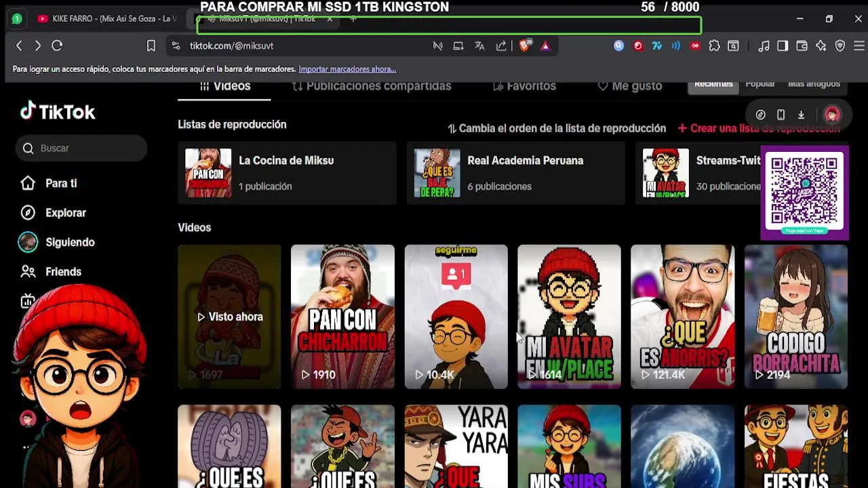Viewport: 868px width, 488px height.
Task: Open the Pan con Chicharron video
Action: [342, 317]
